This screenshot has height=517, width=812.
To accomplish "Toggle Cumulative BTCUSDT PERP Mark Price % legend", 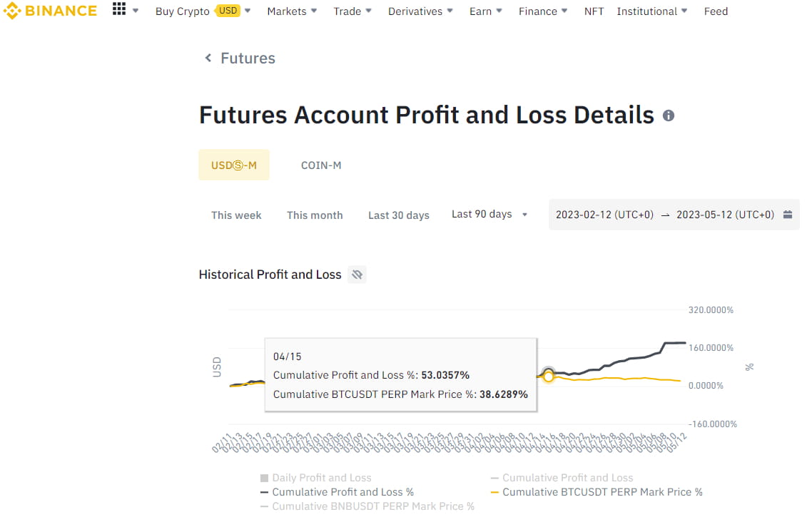I will coord(596,492).
